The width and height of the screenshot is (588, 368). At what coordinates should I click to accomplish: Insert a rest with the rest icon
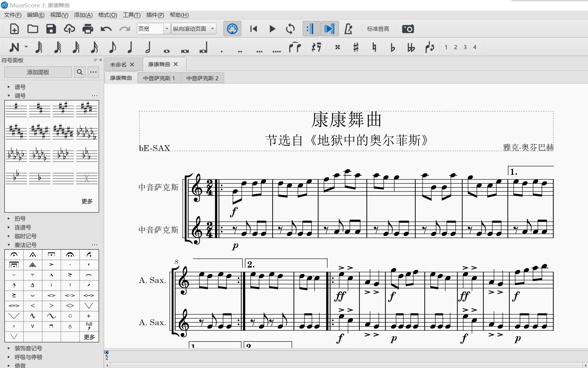click(316, 47)
